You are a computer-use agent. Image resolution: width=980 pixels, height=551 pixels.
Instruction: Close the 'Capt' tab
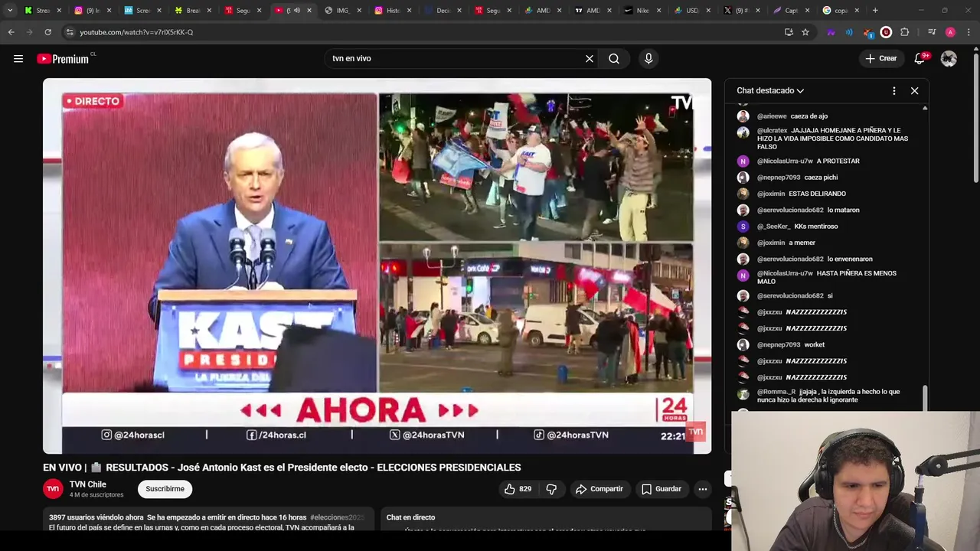[x=807, y=11]
